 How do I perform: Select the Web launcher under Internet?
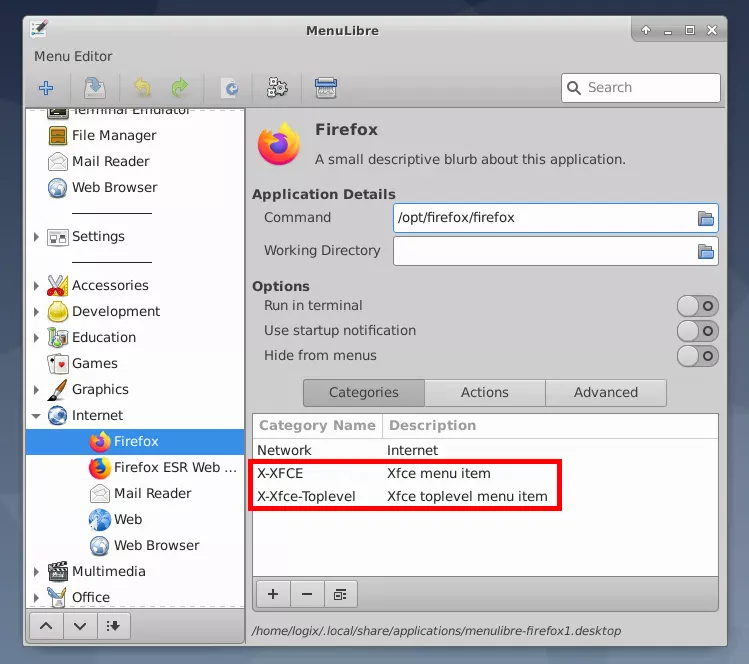point(135,519)
